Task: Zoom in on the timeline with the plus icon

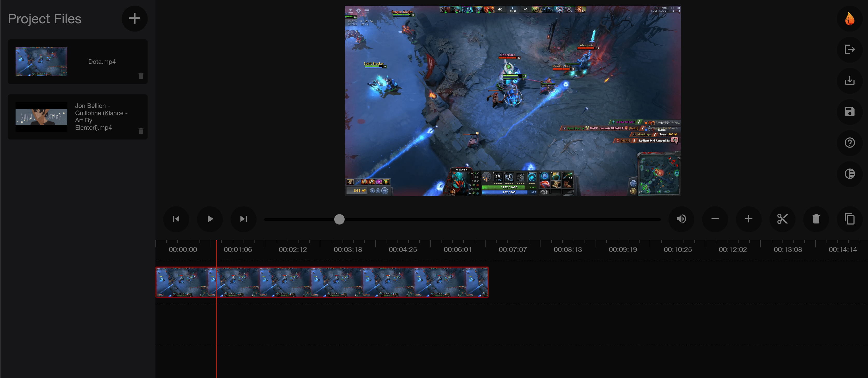Action: [x=748, y=219]
